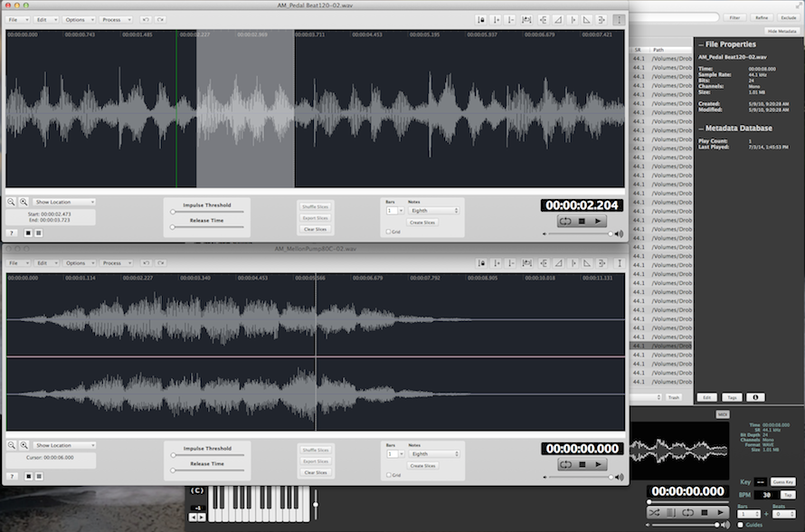805x532 pixels.
Task: Open the Show Location dropdown in top editor
Action: click(x=64, y=203)
